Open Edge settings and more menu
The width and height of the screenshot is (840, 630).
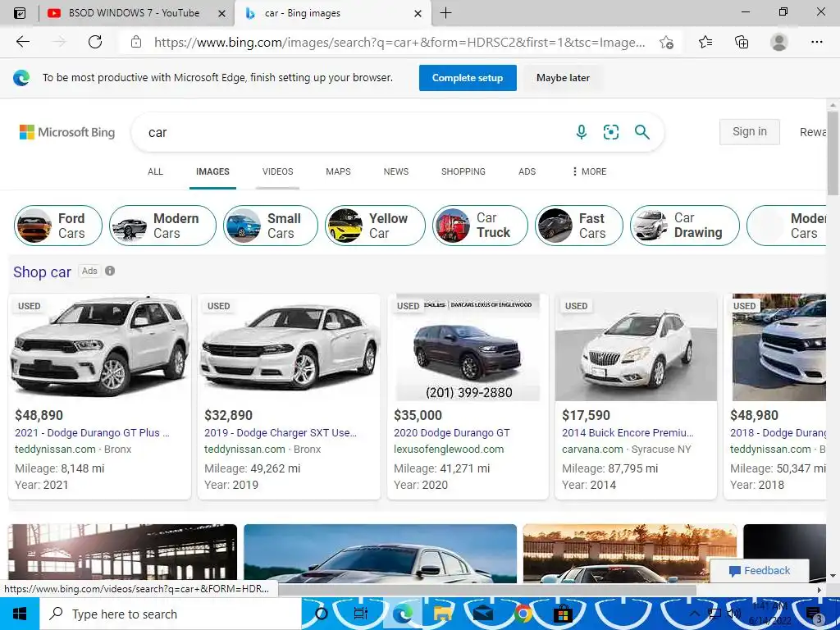click(816, 42)
